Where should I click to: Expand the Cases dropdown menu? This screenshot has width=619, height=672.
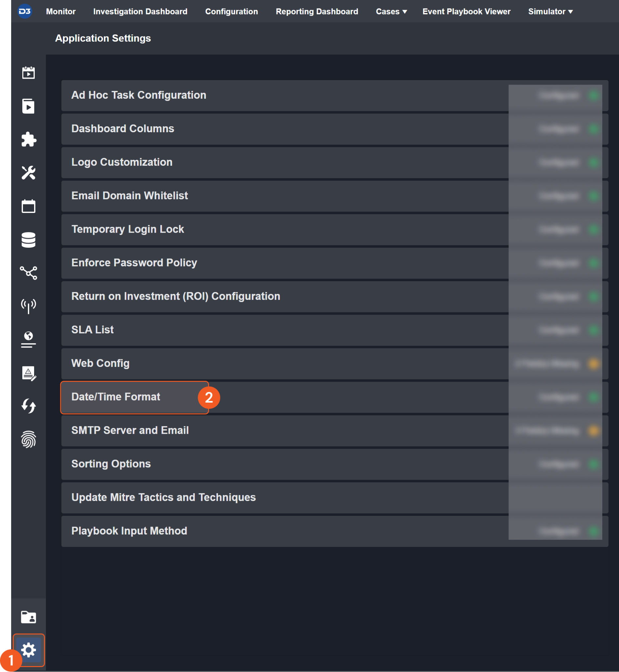coord(391,12)
